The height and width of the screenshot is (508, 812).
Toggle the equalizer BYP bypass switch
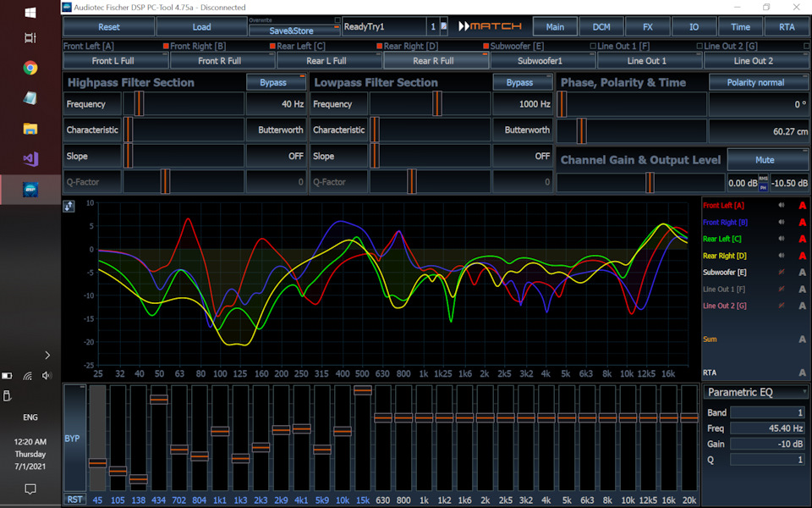coord(74,439)
